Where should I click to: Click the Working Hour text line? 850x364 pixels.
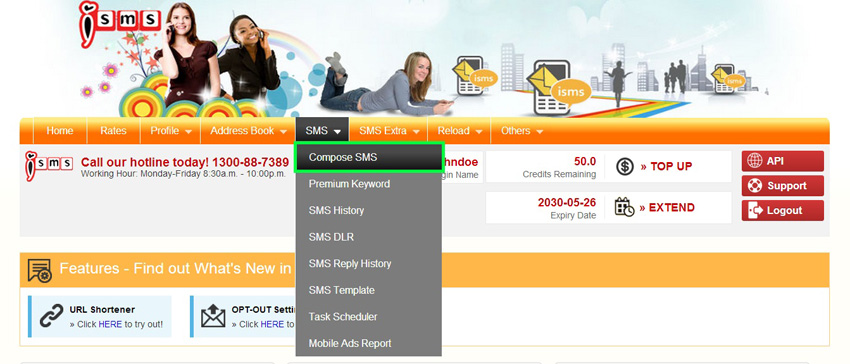pyautogui.click(x=183, y=174)
